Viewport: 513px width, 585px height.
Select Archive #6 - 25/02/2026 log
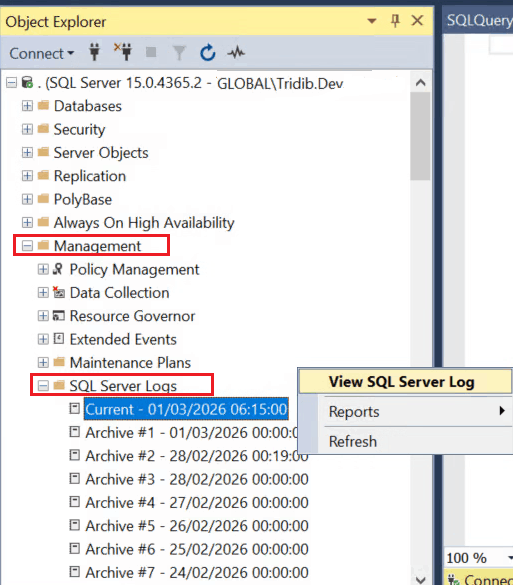[197, 549]
